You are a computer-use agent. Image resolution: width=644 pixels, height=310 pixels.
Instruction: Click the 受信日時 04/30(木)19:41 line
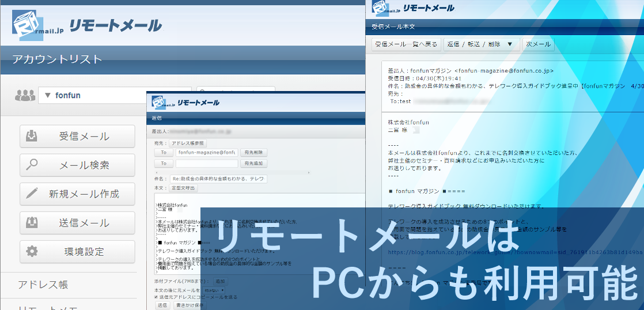pos(425,78)
